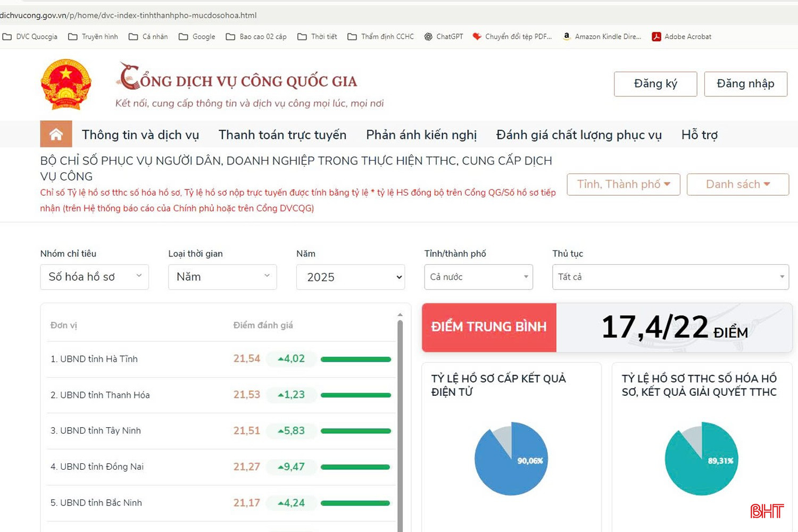Open the Chuyển đổi tệp PDF bookmark
Screen dimensions: 798x532
(x=512, y=37)
